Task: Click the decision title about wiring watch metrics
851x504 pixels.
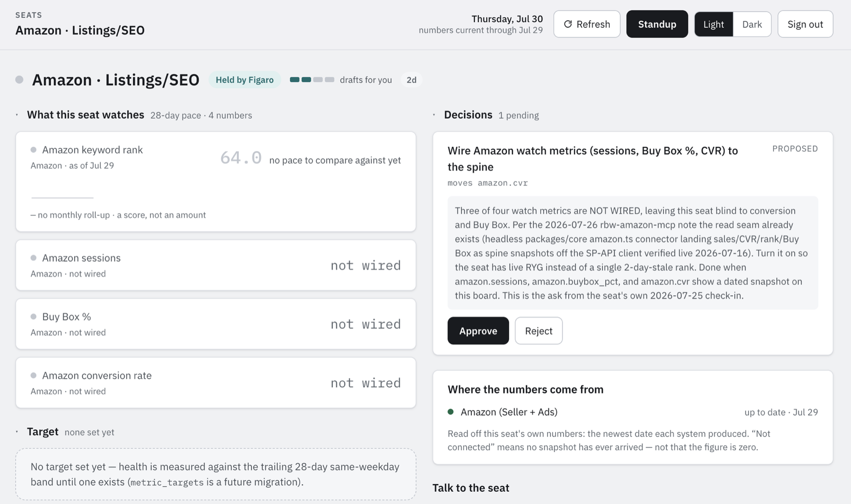Action: click(x=592, y=159)
